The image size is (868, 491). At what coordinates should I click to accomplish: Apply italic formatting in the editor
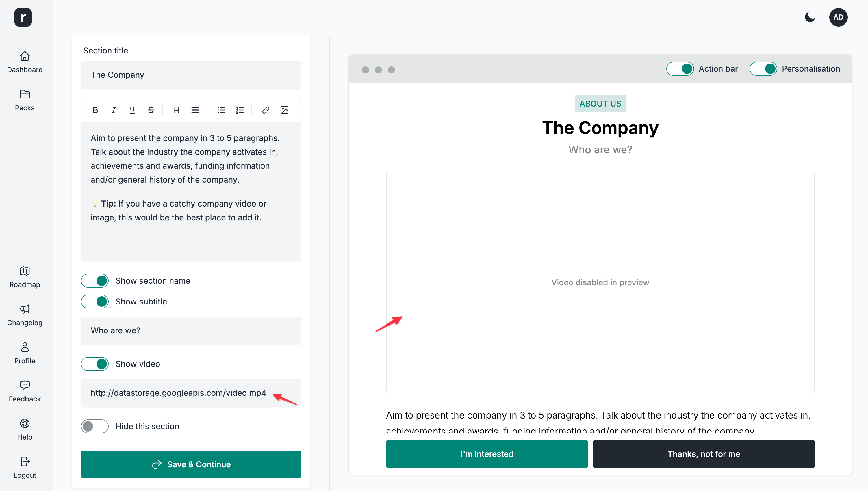114,110
